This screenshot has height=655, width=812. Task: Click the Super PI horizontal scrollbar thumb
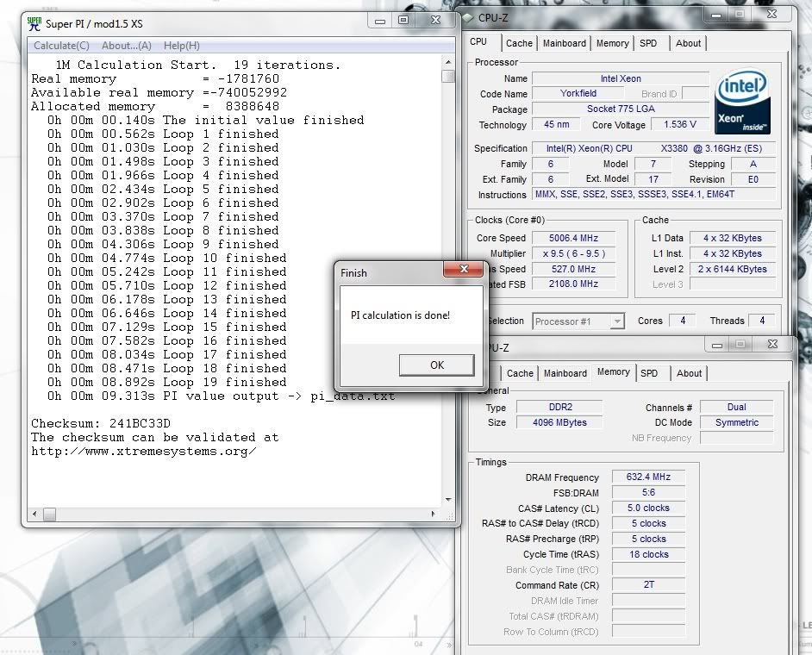[x=49, y=515]
